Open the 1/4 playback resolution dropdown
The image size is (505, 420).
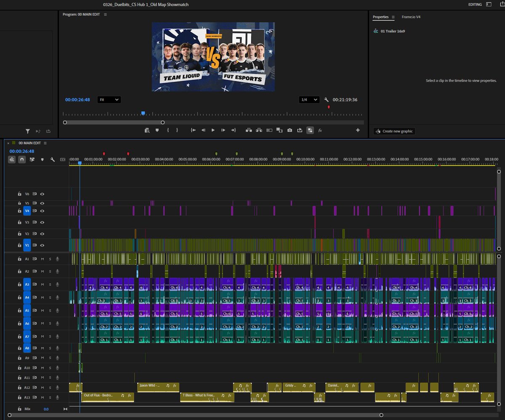[x=308, y=100]
